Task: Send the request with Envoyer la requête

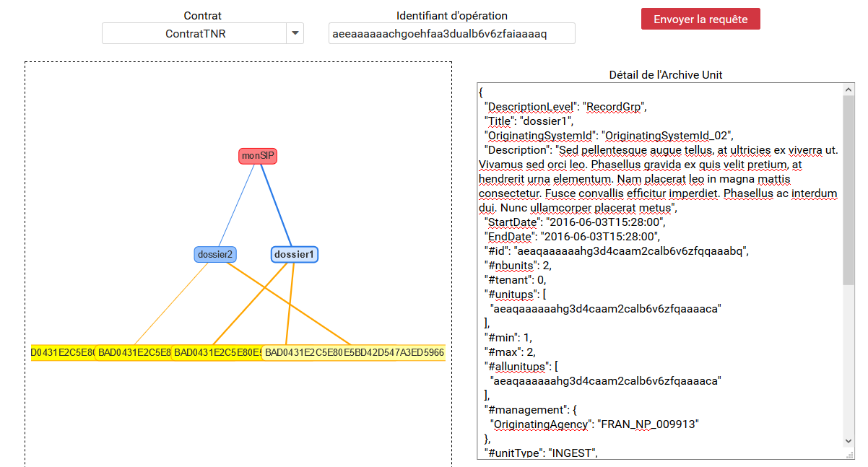Action: (x=700, y=19)
